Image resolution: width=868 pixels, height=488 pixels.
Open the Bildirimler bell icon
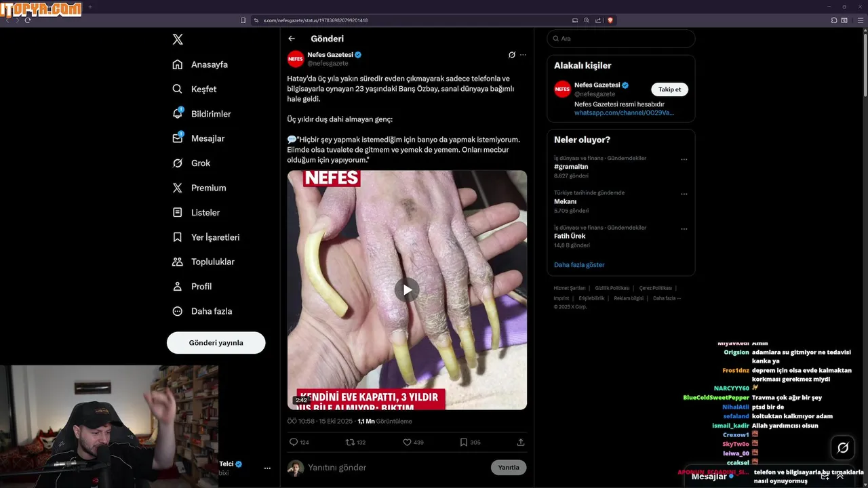pos(178,113)
